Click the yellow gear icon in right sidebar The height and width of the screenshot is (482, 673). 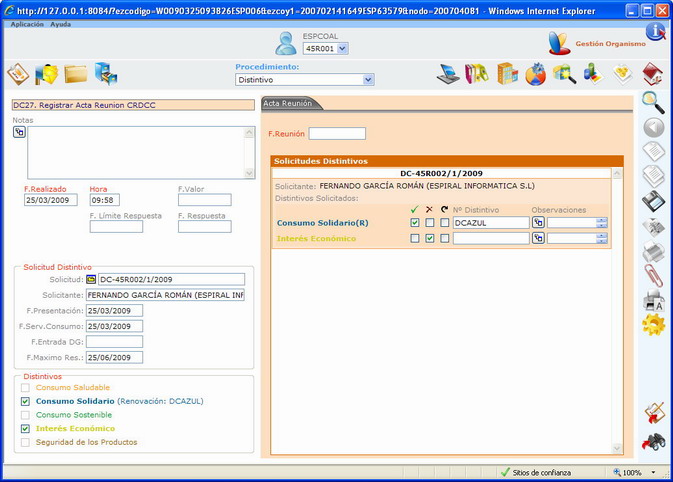pos(652,324)
